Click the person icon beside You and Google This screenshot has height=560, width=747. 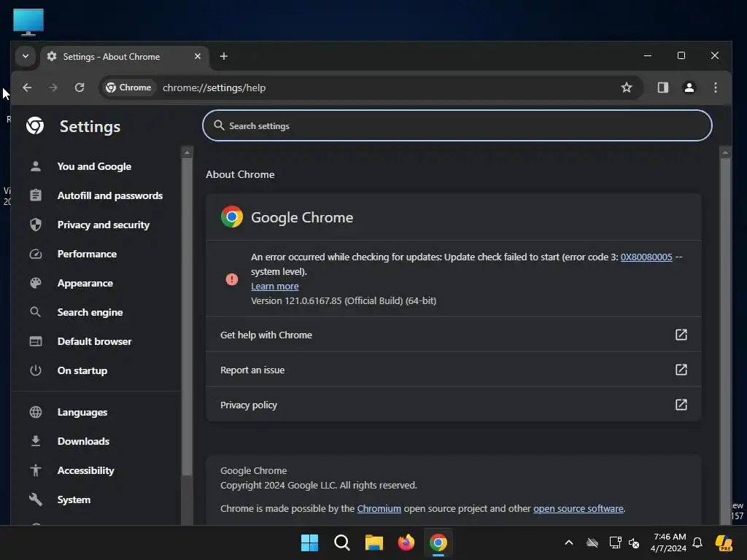[x=36, y=166]
